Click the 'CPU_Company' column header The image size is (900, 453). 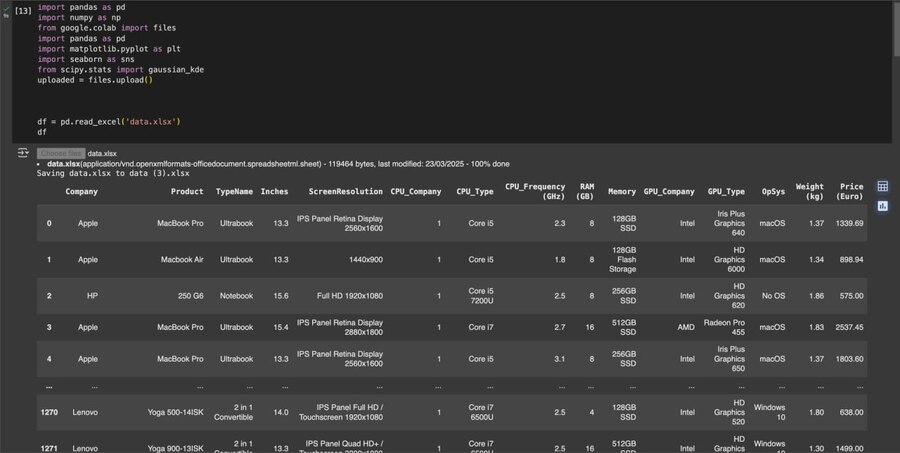pyautogui.click(x=416, y=191)
